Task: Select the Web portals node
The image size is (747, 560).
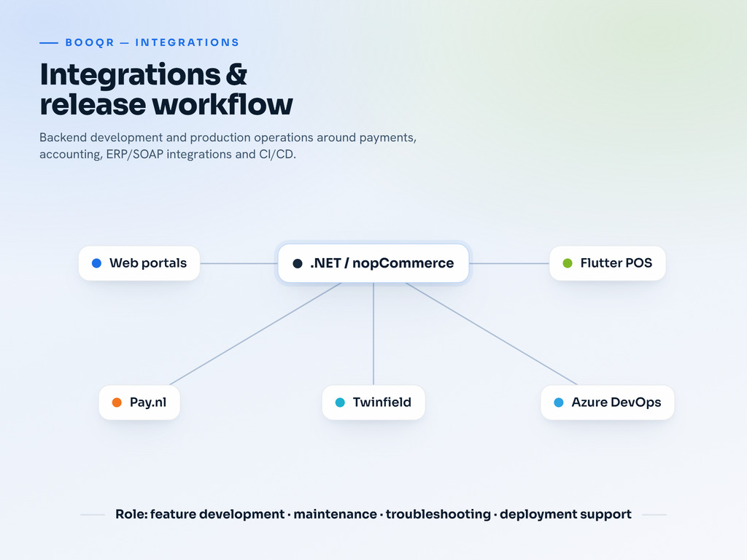Action: (x=139, y=263)
